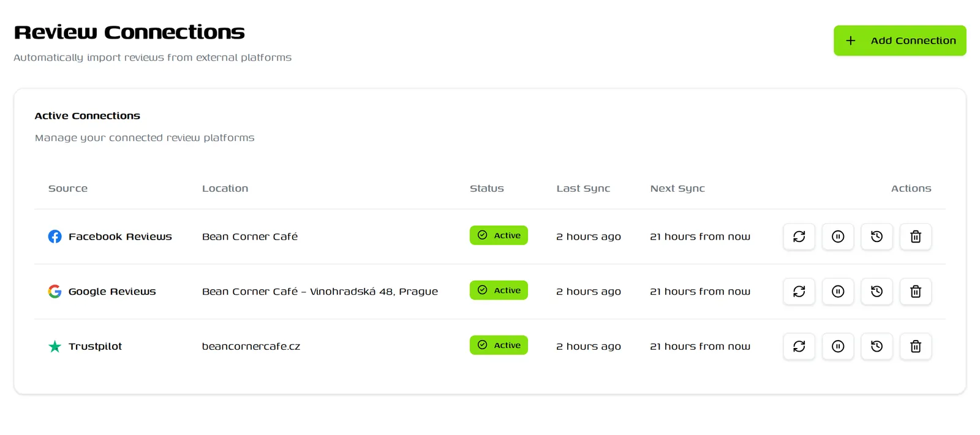Image resolution: width=980 pixels, height=435 pixels.
Task: Click the Facebook logo icon
Action: click(x=55, y=236)
